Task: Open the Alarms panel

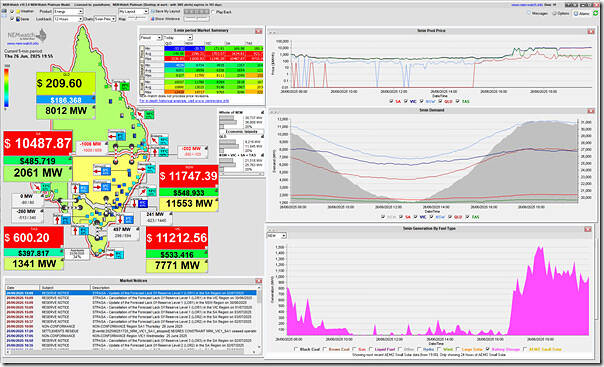Action: (x=582, y=13)
